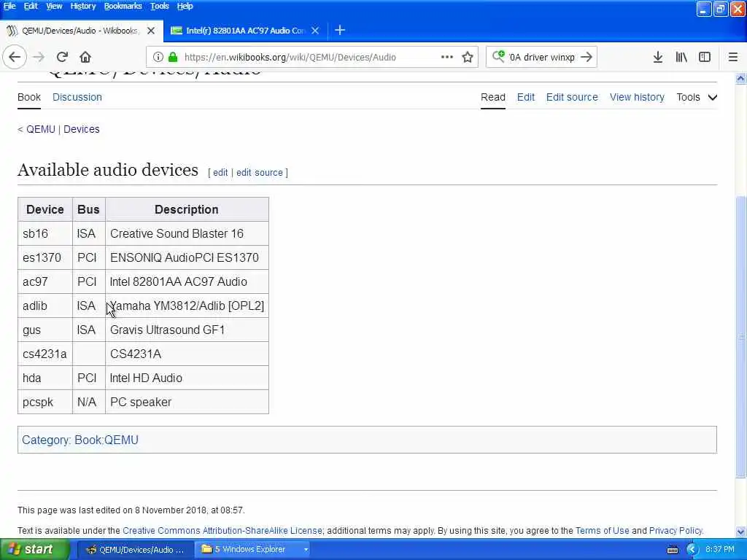Submit search with the arrow button
The image size is (747, 560).
[587, 57]
